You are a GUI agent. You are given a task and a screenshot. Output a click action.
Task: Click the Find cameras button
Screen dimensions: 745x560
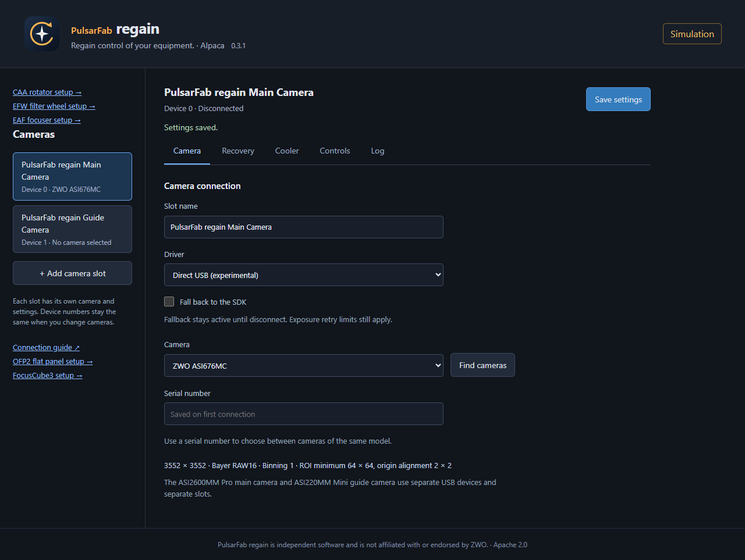pyautogui.click(x=483, y=365)
